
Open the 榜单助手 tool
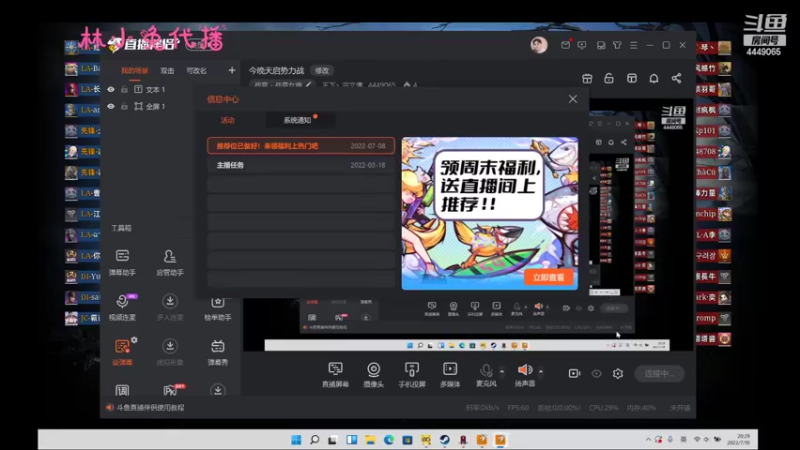[x=218, y=308]
